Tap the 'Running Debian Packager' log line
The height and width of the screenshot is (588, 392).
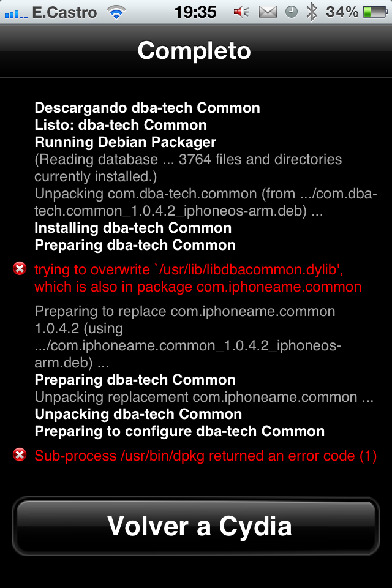click(126, 142)
